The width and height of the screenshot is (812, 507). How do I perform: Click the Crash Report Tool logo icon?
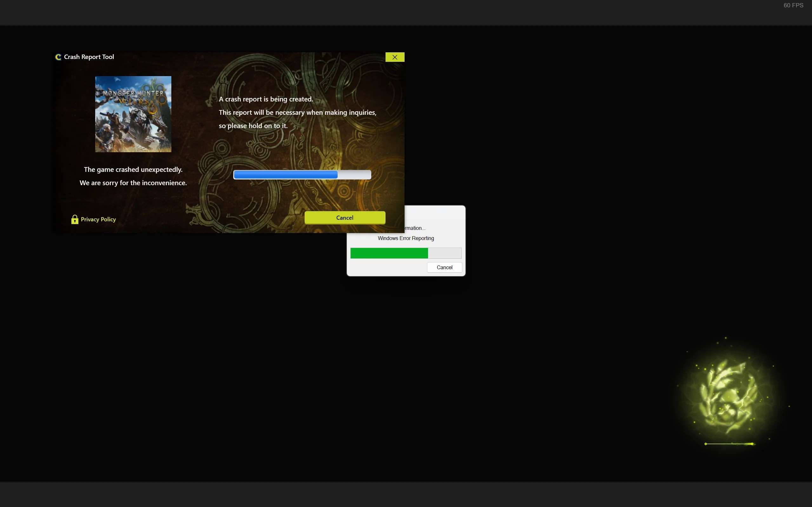(x=58, y=57)
